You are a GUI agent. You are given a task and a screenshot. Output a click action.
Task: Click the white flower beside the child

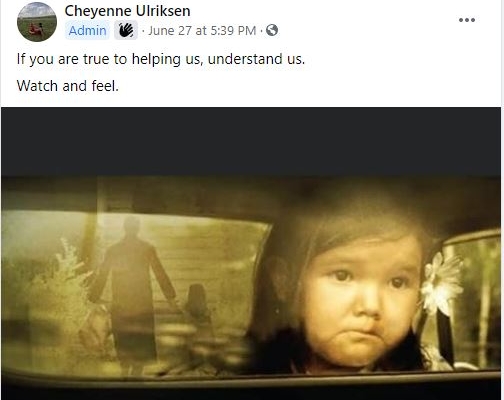[x=440, y=283]
